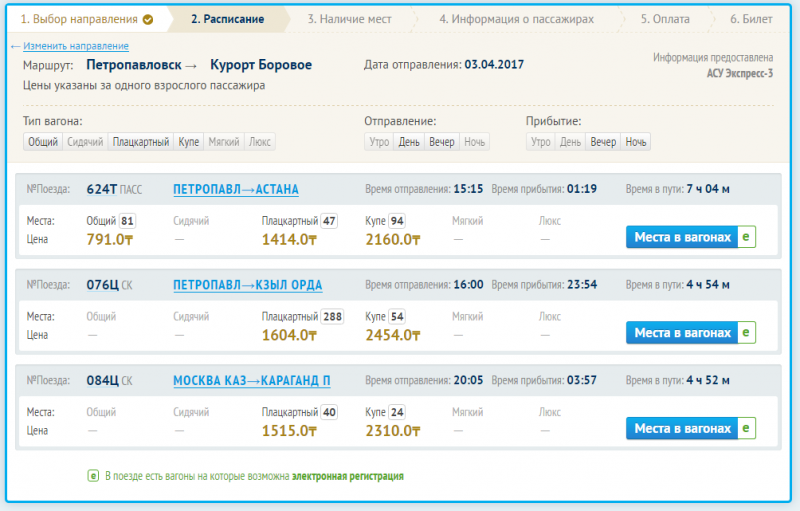Click seat count 94 for Купе
800x511 pixels.
tap(397, 221)
